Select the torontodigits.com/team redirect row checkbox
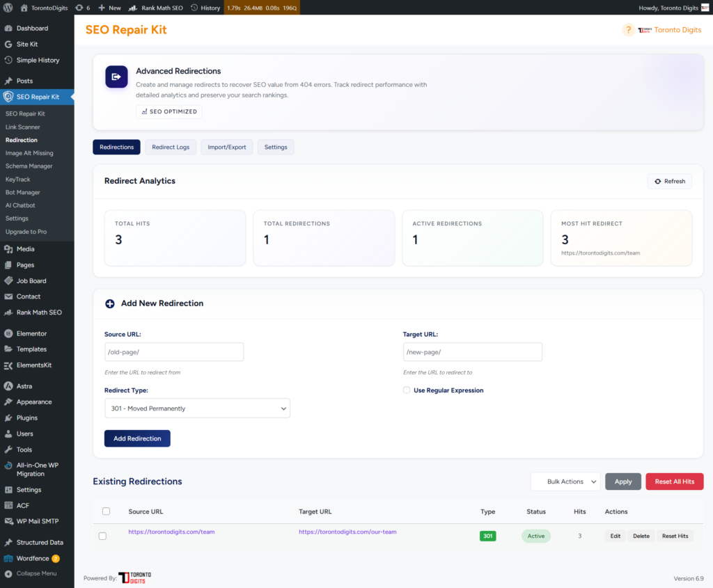The width and height of the screenshot is (713, 588). coord(102,536)
